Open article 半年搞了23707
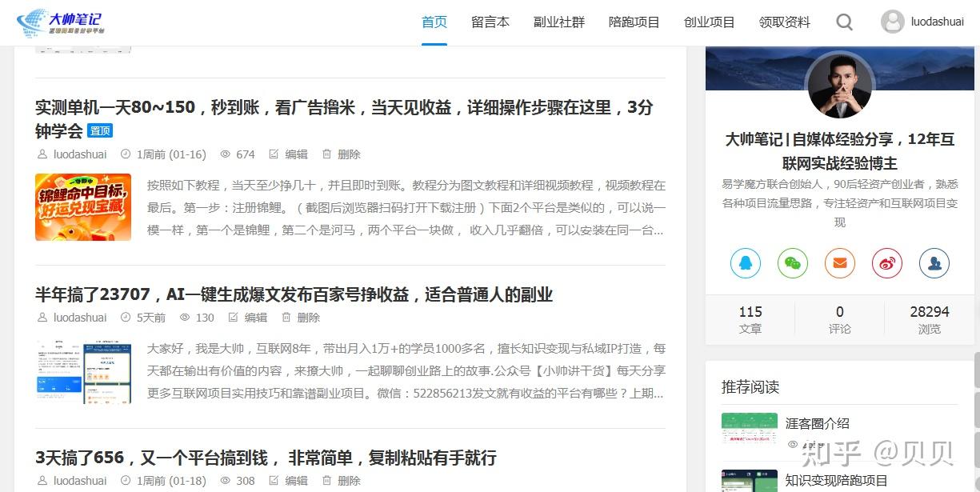 coord(294,294)
